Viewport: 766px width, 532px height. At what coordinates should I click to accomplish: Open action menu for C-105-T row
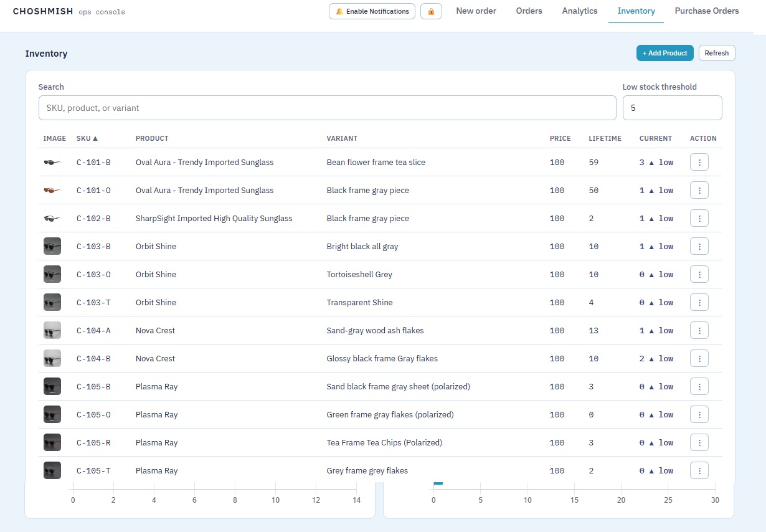point(699,470)
